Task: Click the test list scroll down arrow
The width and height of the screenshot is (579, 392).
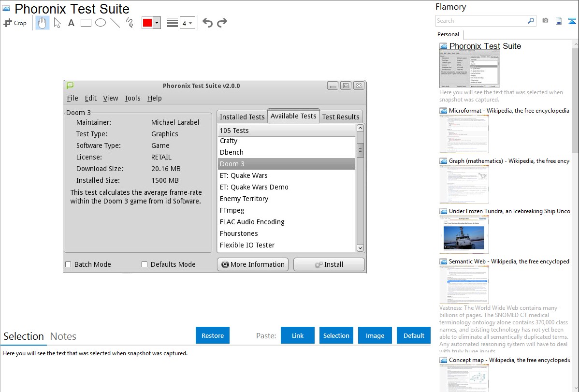Action: click(x=360, y=248)
